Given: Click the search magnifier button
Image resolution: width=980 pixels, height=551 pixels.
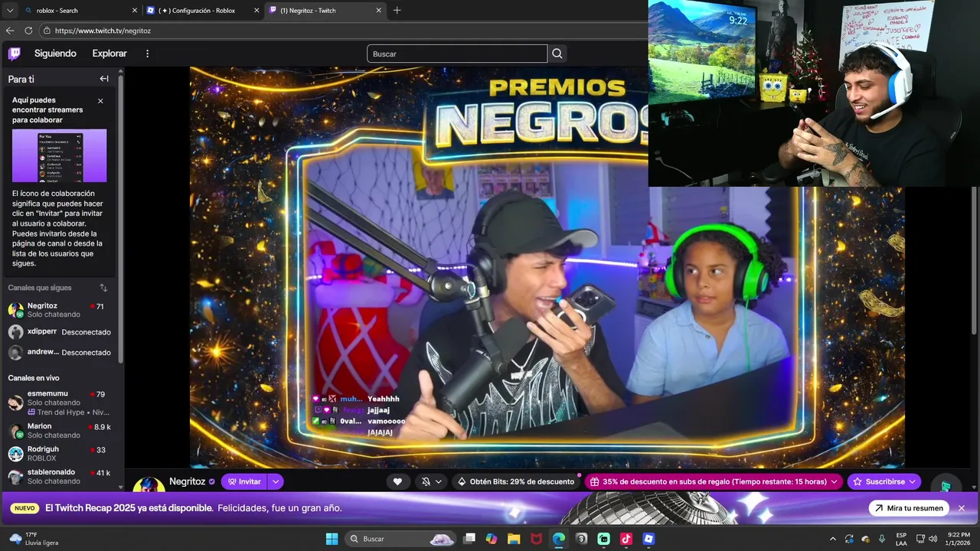Looking at the screenshot, I should tap(557, 54).
